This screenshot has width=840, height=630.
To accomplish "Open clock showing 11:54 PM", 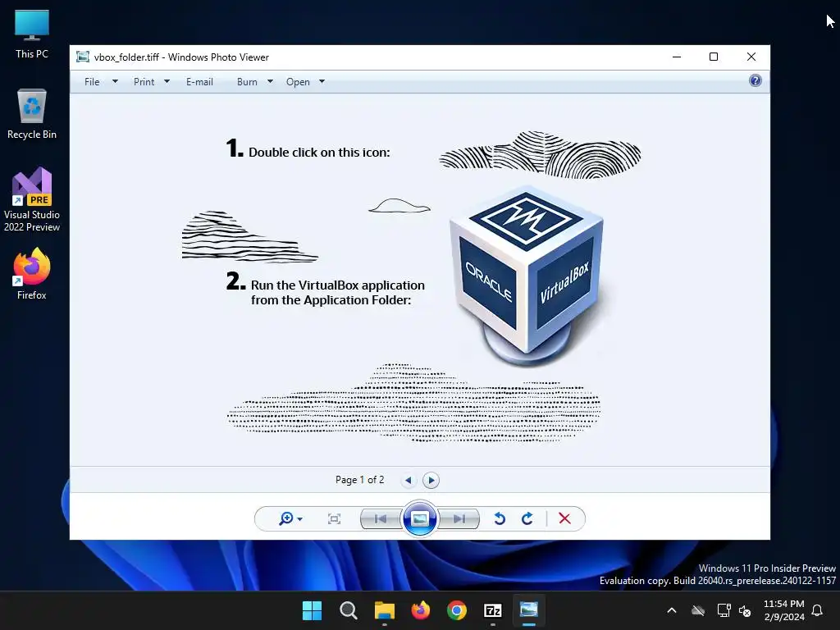I will (x=783, y=610).
